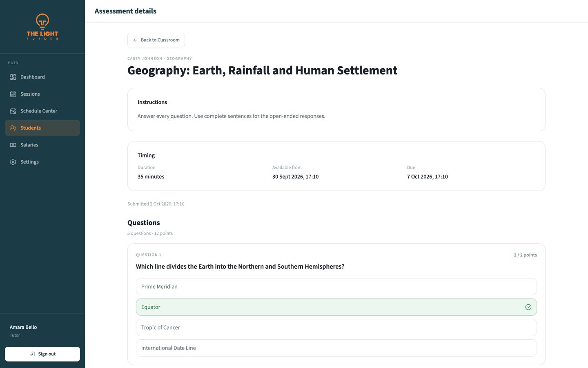Click the 5 questions · 12 points summary
The height and width of the screenshot is (368, 588).
[150, 233]
